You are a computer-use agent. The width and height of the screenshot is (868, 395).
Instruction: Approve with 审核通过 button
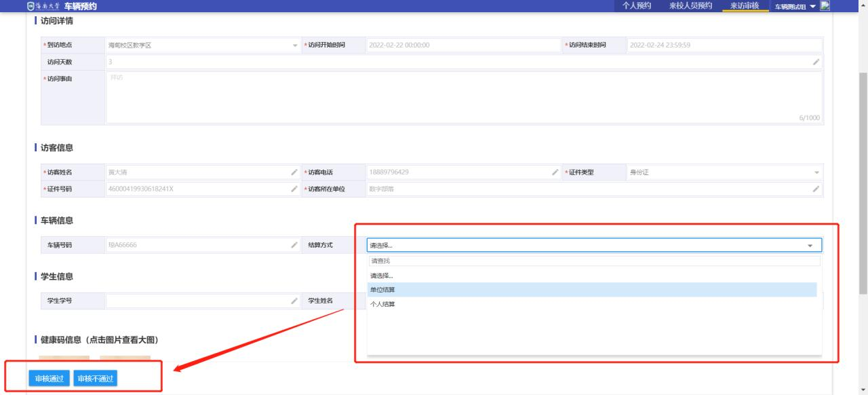(x=49, y=379)
